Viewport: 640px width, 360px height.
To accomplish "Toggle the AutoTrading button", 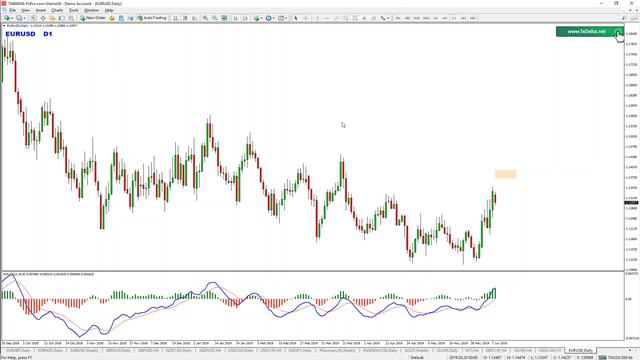I will coord(152,18).
